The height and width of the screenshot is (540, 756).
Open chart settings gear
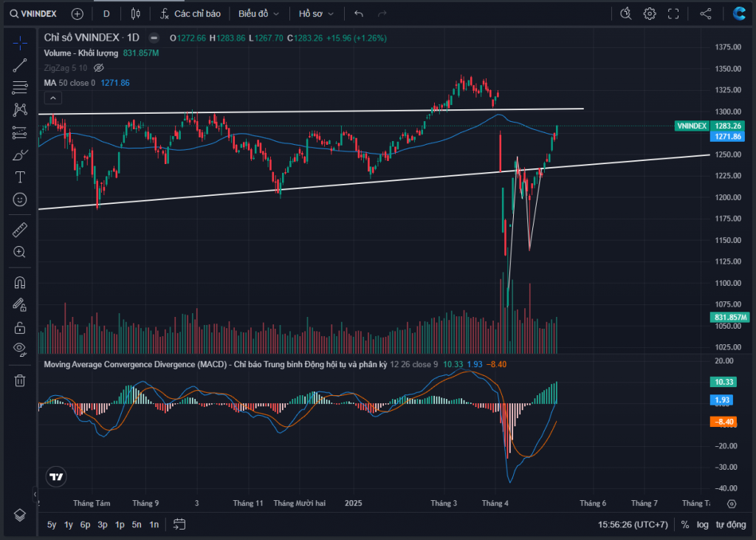[650, 14]
